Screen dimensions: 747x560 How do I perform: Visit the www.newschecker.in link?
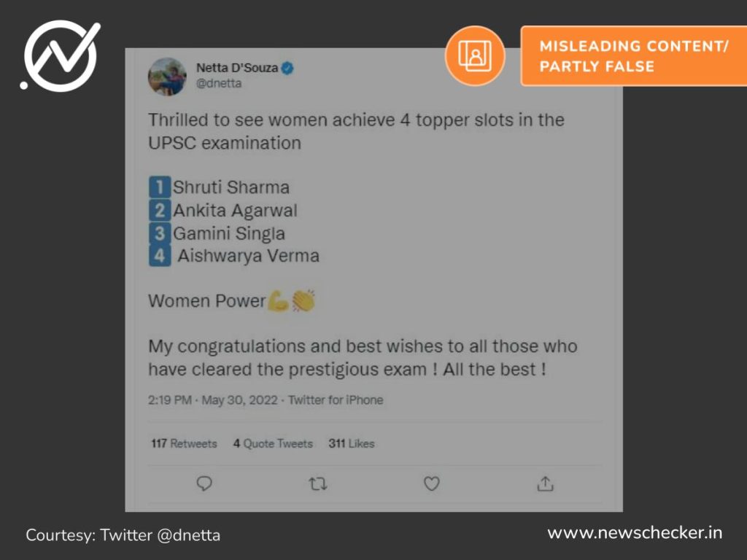pos(635,532)
